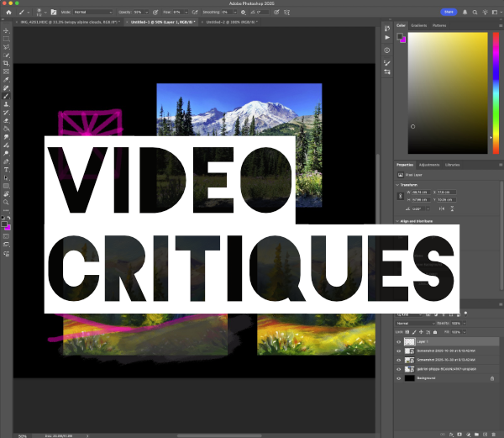This screenshot has width=504, height=438.
Task: Pick a color in the color field
Action: (448, 93)
